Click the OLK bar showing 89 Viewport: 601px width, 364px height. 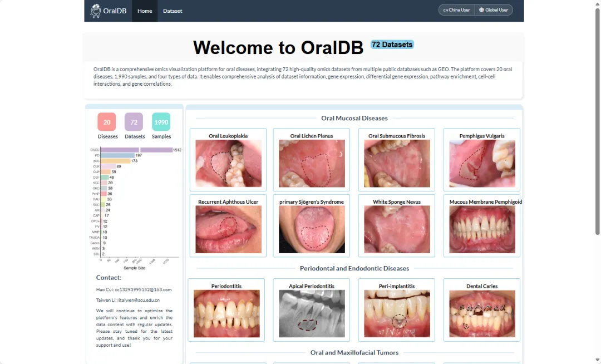tap(108, 166)
